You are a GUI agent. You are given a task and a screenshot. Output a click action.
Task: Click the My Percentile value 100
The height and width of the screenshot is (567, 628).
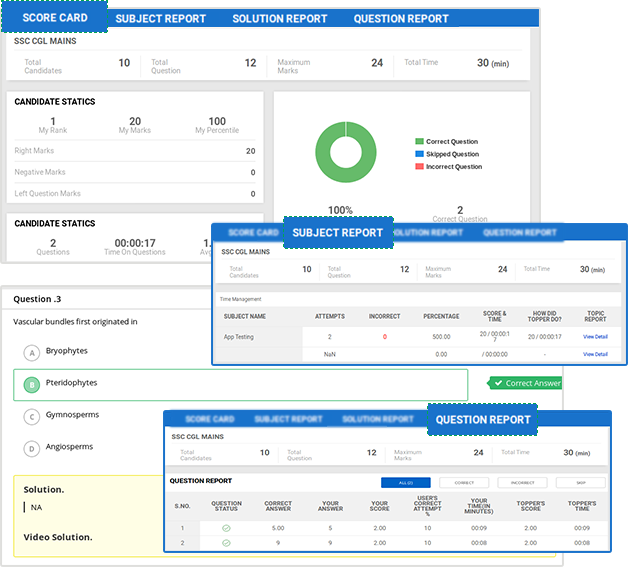217,121
